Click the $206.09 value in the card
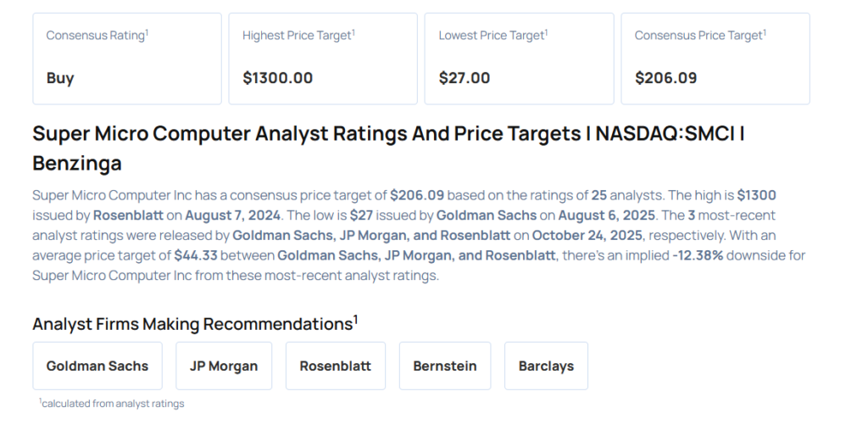Screen dimensions: 868x436 click(x=665, y=78)
